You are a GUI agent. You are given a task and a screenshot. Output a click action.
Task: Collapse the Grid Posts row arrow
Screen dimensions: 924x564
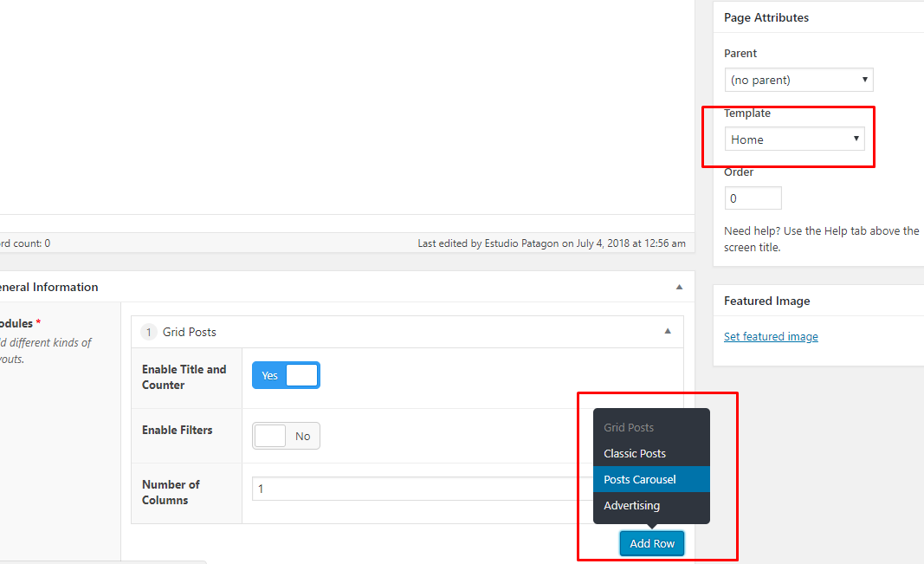(667, 331)
